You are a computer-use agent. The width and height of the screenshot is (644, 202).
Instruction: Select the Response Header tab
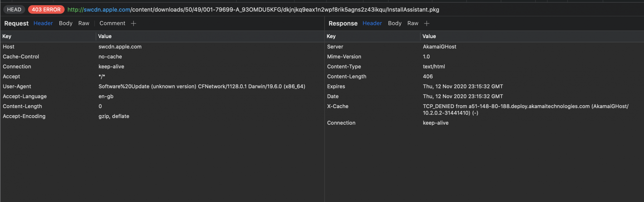[372, 23]
